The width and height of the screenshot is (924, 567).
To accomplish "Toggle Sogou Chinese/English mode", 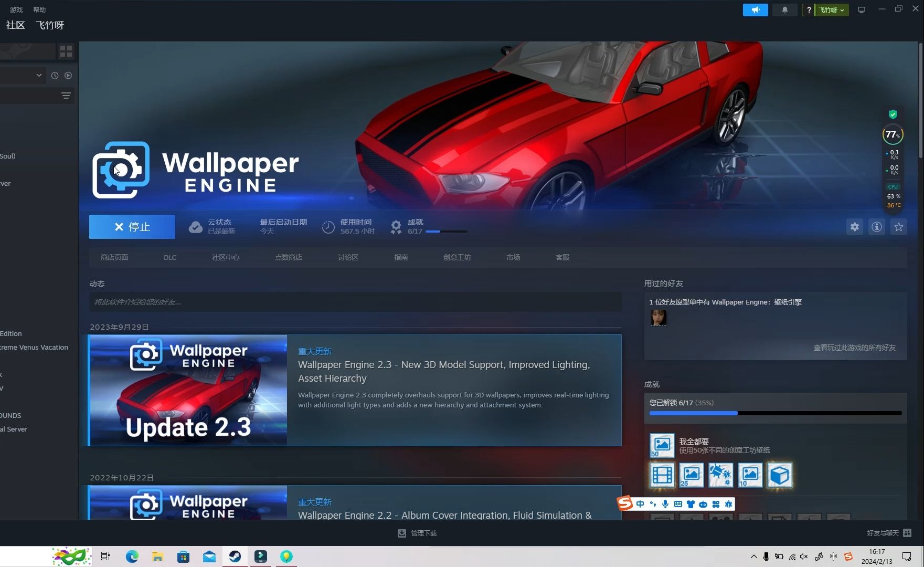I will (x=640, y=504).
